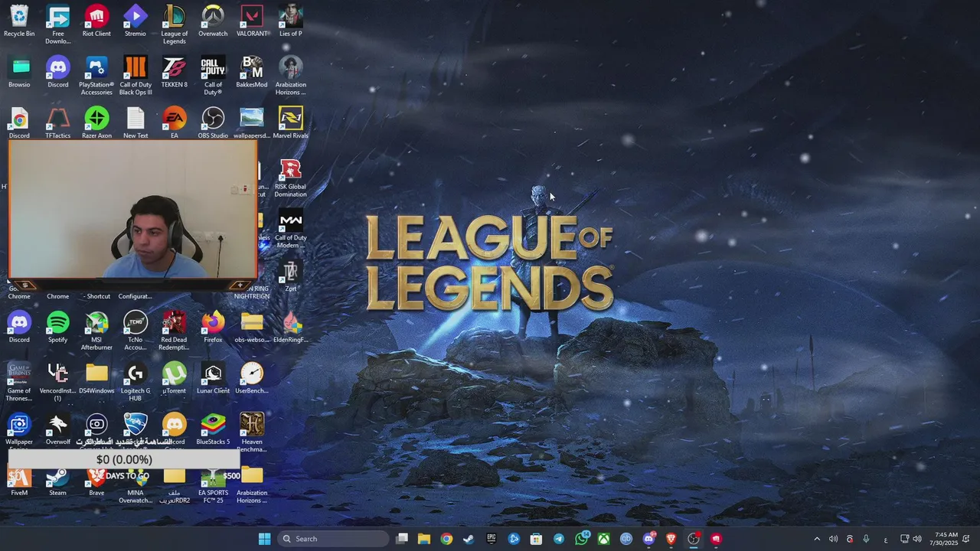
Task: Open the DS4Windows folder
Action: pyautogui.click(x=96, y=378)
